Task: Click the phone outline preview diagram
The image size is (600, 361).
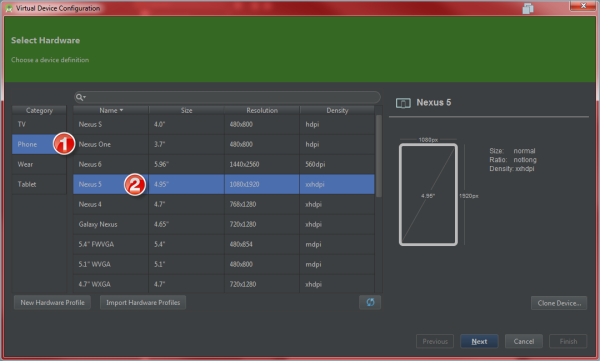Action: [x=428, y=194]
